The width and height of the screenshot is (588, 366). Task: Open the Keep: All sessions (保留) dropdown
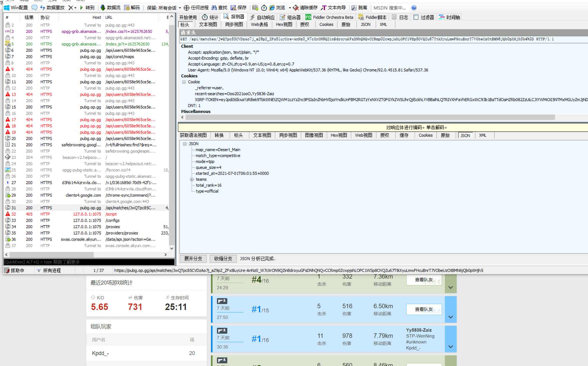164,8
